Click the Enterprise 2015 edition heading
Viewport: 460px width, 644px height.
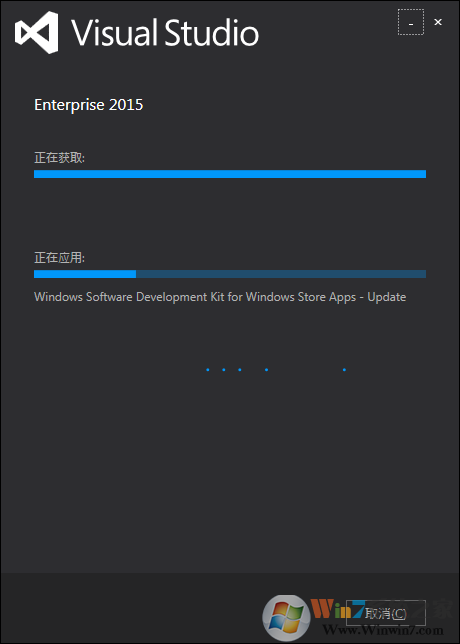[89, 105]
